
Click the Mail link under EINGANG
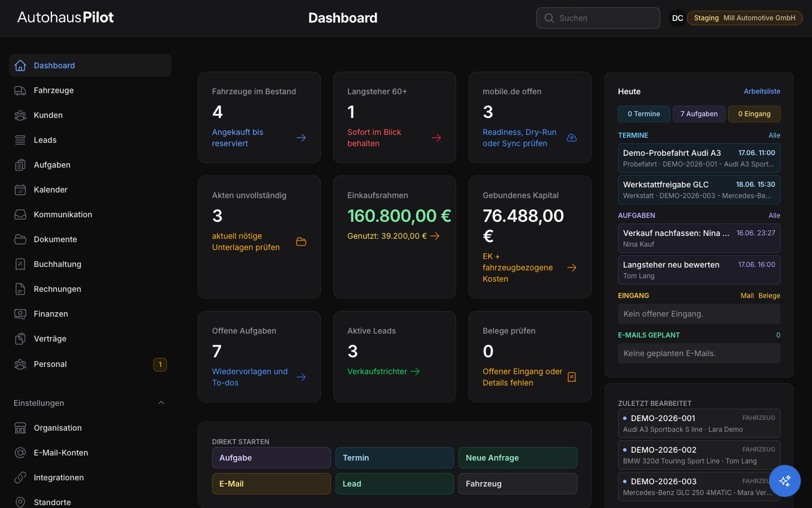pos(747,296)
